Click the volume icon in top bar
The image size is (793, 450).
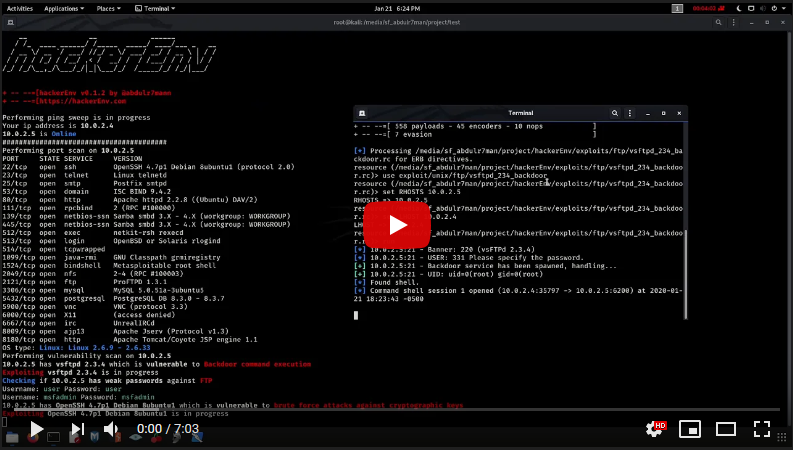[763, 9]
